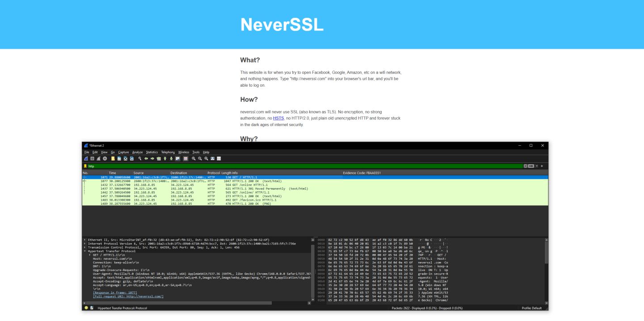Follow the Response in frame: 1077 link
The image size is (644, 321).
115,292
